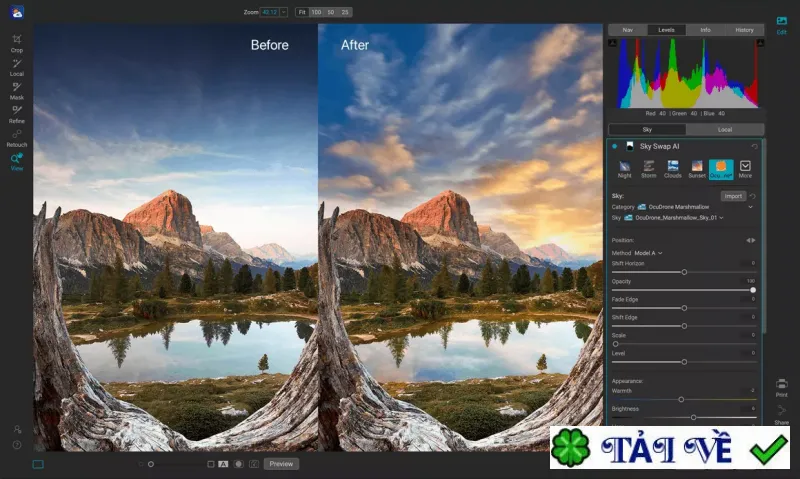Toggle the mask view button in bottom bar
The height and width of the screenshot is (479, 800).
coord(238,464)
